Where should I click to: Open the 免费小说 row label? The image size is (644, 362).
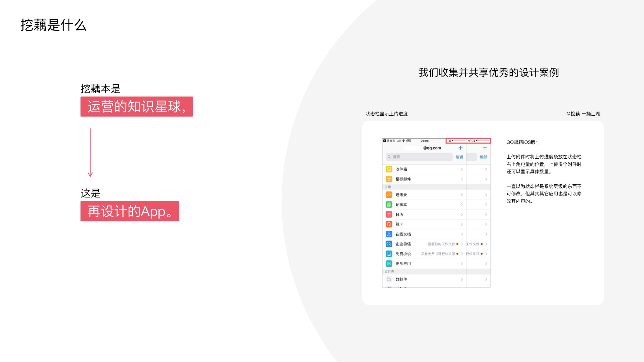coord(403,254)
